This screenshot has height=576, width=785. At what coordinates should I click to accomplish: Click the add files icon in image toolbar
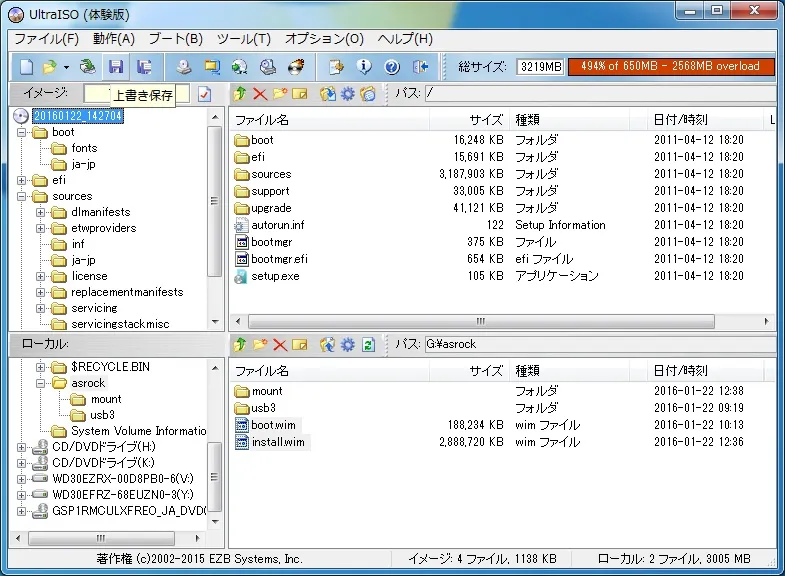327,94
